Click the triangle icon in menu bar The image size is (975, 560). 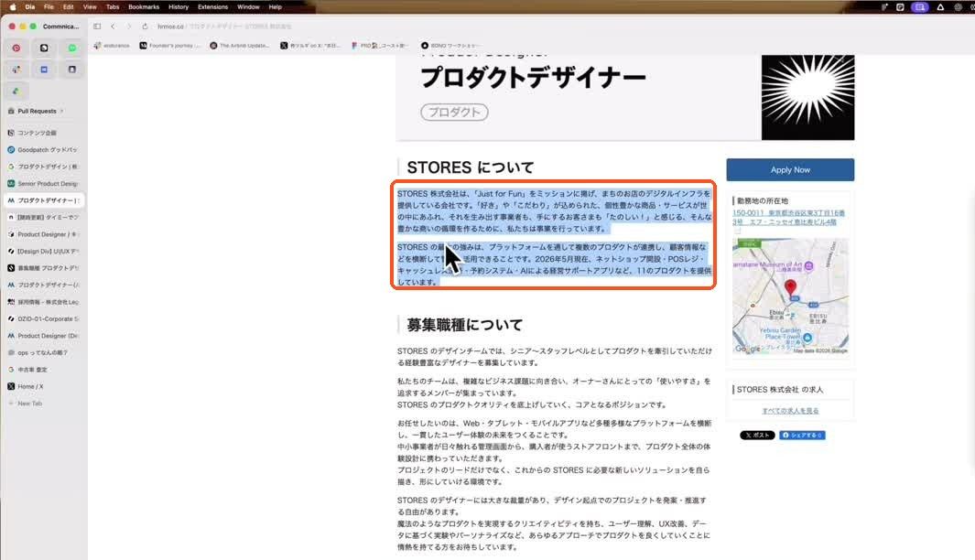click(x=940, y=6)
